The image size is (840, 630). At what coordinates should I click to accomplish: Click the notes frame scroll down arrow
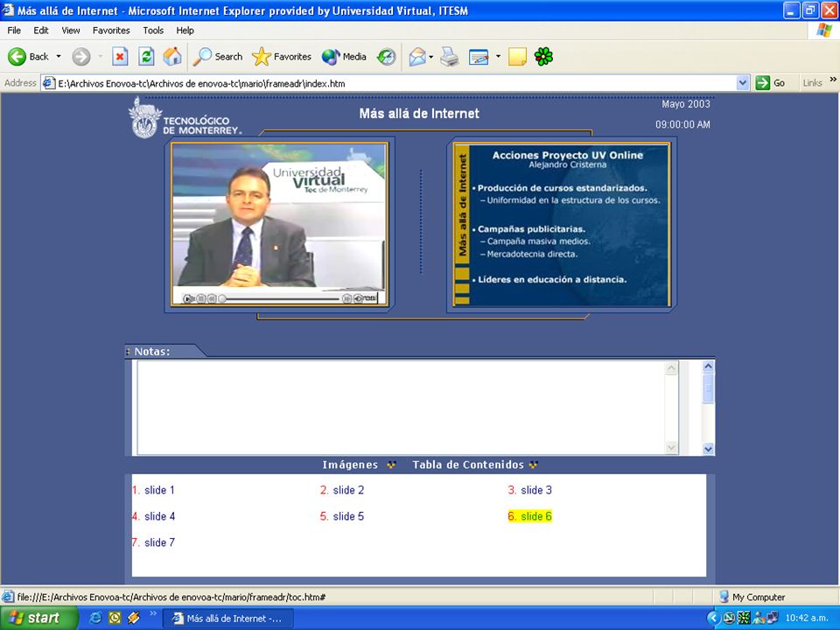[x=708, y=449]
